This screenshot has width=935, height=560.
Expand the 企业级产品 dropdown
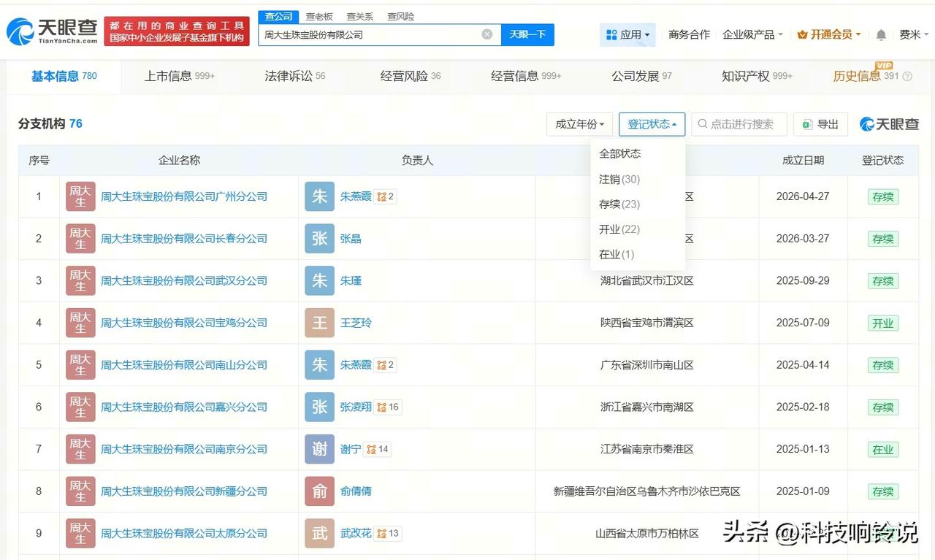point(752,34)
